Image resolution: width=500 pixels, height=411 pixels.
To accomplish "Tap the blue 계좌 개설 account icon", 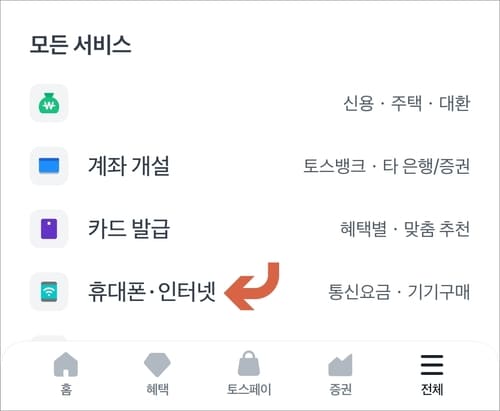I will point(49,166).
